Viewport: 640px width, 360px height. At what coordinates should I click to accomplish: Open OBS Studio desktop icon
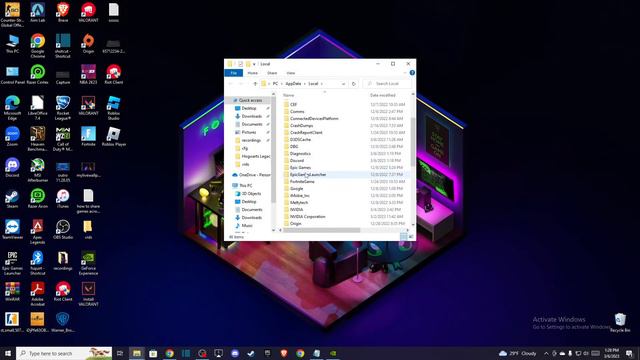click(x=63, y=230)
